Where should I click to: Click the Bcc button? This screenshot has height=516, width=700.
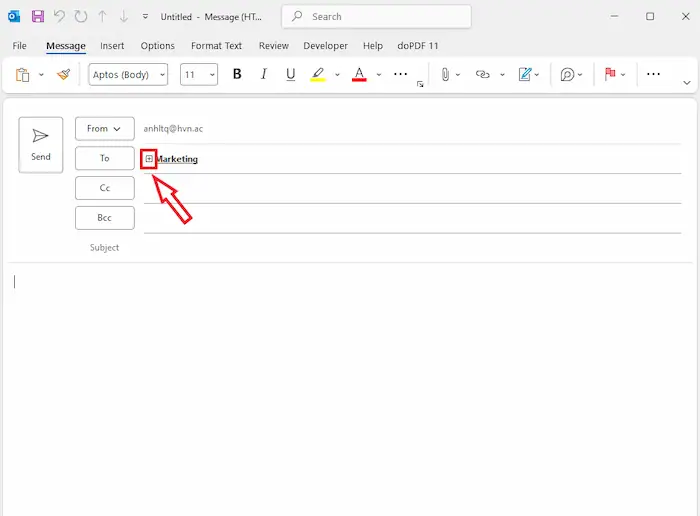(104, 218)
